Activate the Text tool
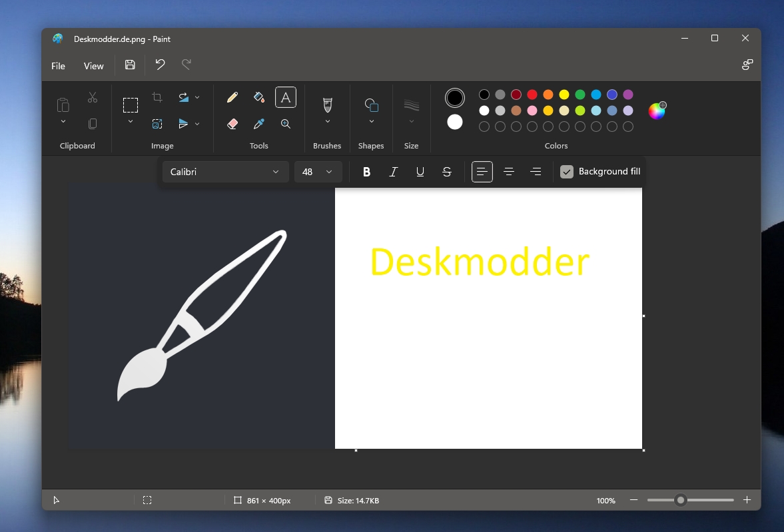Screen dimensions: 784x532 click(x=286, y=97)
